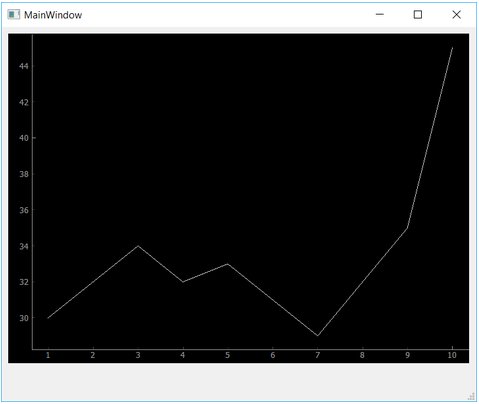Click the curve vertex at x equals 5
Viewport: 479px width, 404px height.
228,264
